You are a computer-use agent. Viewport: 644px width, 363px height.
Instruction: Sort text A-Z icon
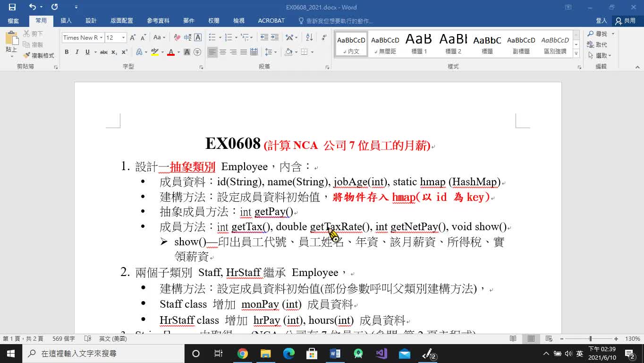[309, 37]
